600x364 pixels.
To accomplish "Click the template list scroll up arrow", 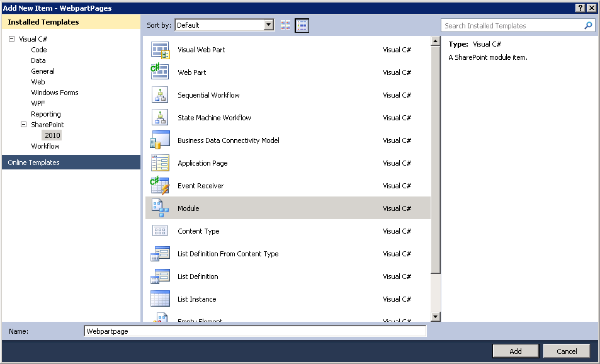I will click(436, 41).
